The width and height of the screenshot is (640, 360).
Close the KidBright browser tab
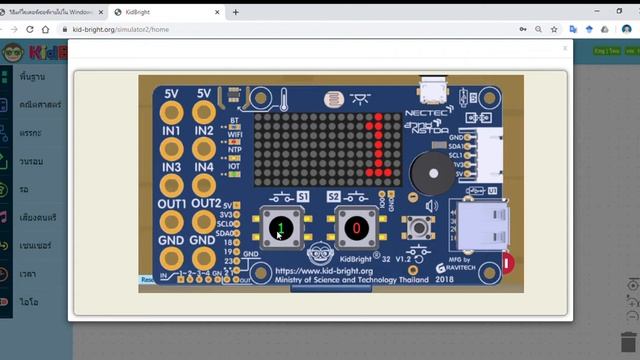tap(217, 12)
